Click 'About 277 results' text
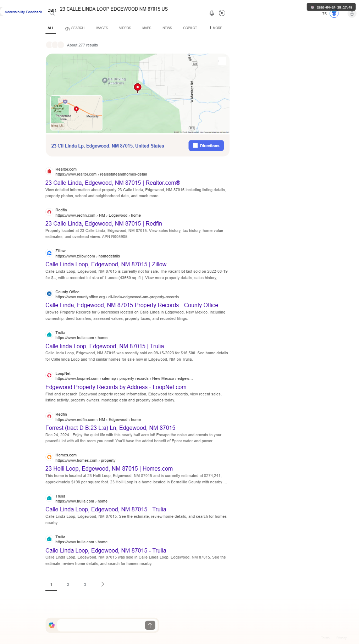This screenshot has height=644, width=359. coord(82,45)
